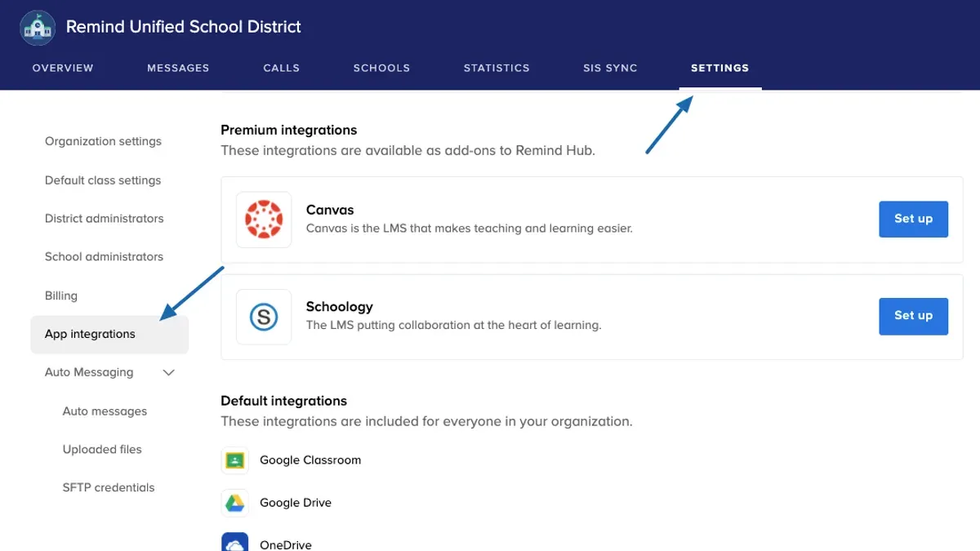Click the OneDrive label
This screenshot has width=980, height=551.
(x=286, y=544)
